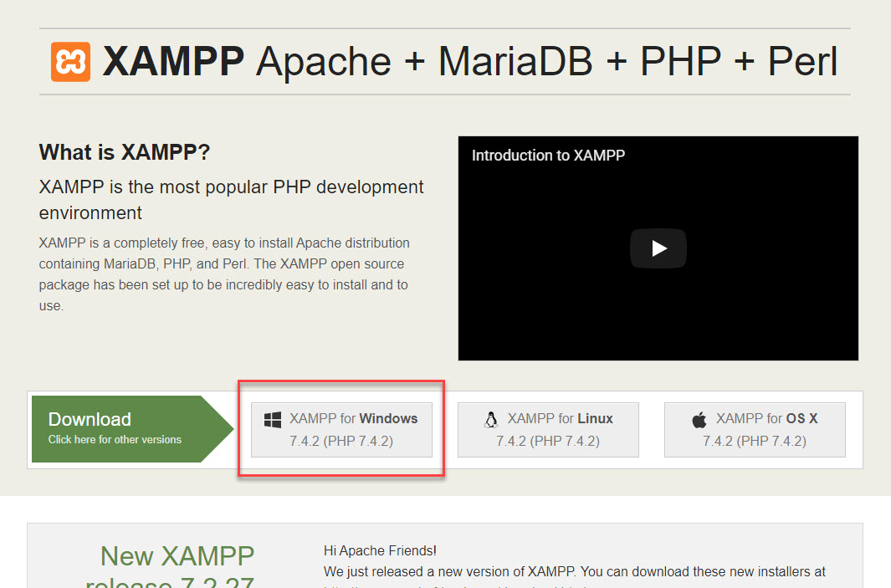Download XAMPP for Linux
Image resolution: width=891 pixels, height=588 pixels.
[548, 429]
